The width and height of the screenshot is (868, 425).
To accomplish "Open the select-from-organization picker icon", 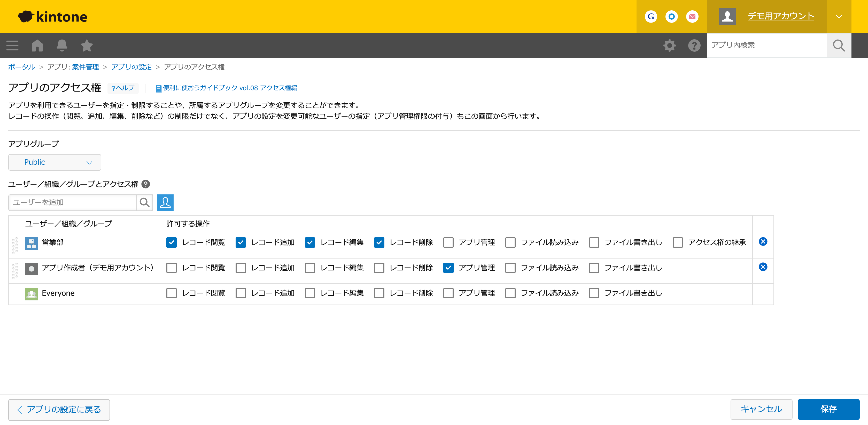I will (165, 202).
